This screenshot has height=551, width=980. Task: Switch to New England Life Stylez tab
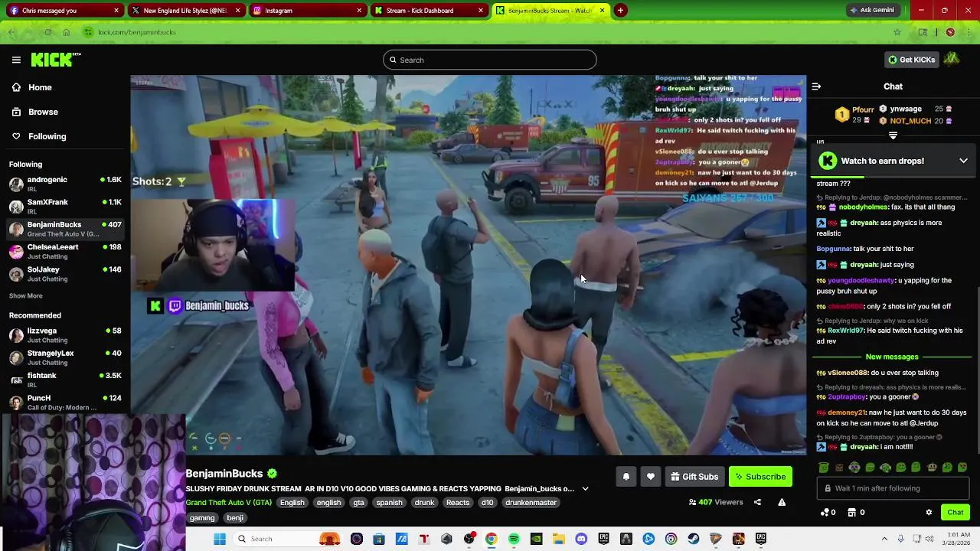[185, 11]
